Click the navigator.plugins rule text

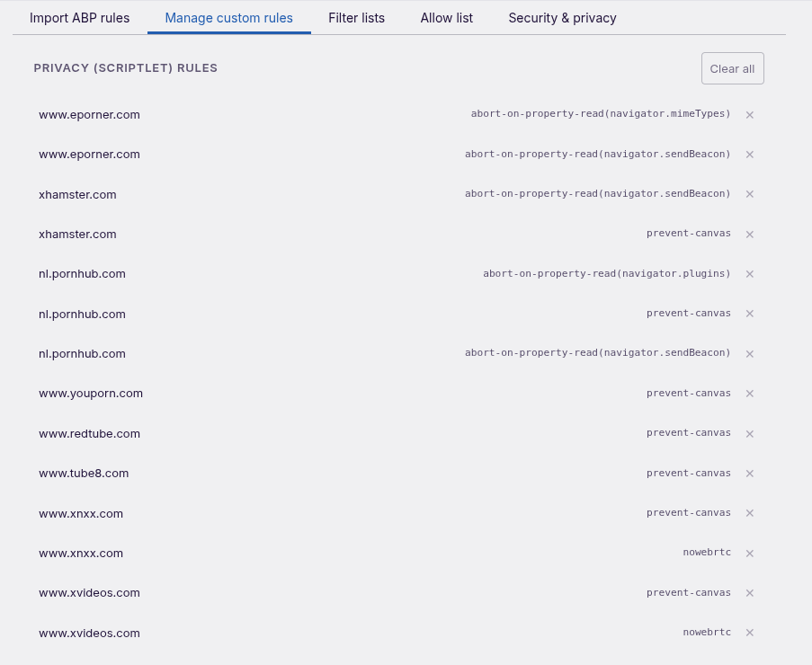click(607, 273)
